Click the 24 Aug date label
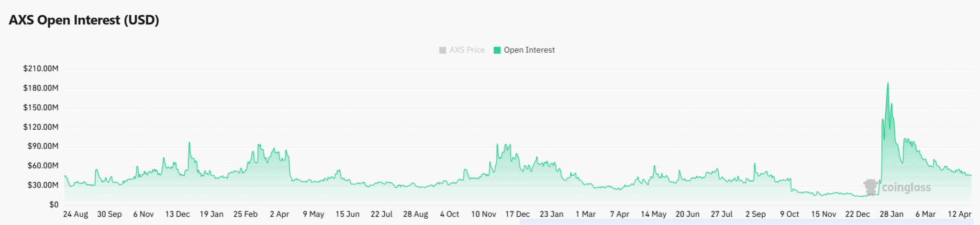Viewport: 980px width, 225px height. (76, 214)
